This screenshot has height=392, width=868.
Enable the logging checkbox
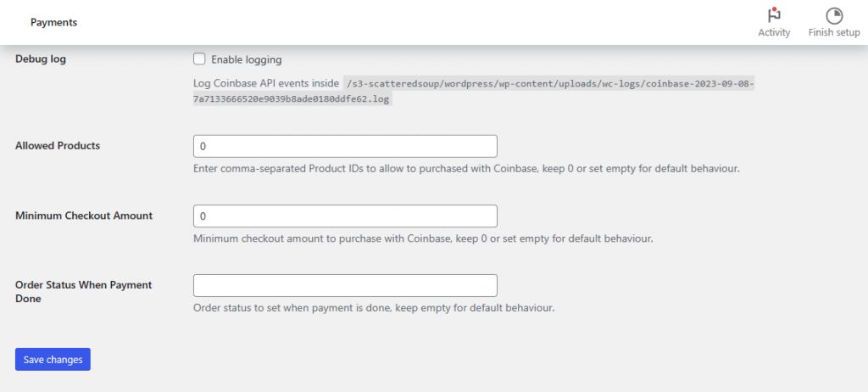click(199, 59)
